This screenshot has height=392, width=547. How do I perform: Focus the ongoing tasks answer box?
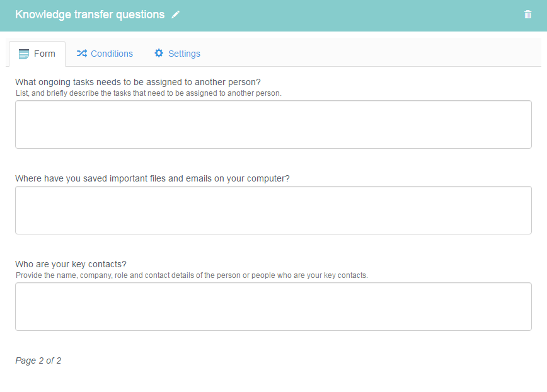pyautogui.click(x=273, y=125)
